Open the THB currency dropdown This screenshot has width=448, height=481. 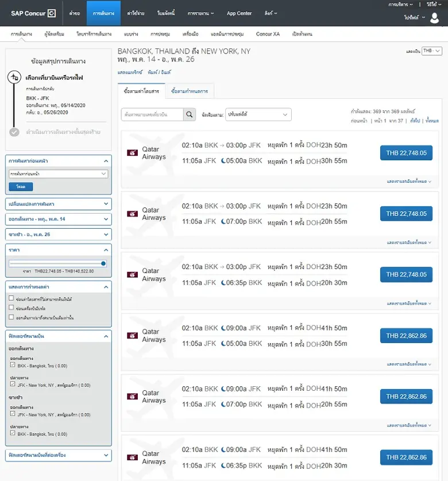431,51
